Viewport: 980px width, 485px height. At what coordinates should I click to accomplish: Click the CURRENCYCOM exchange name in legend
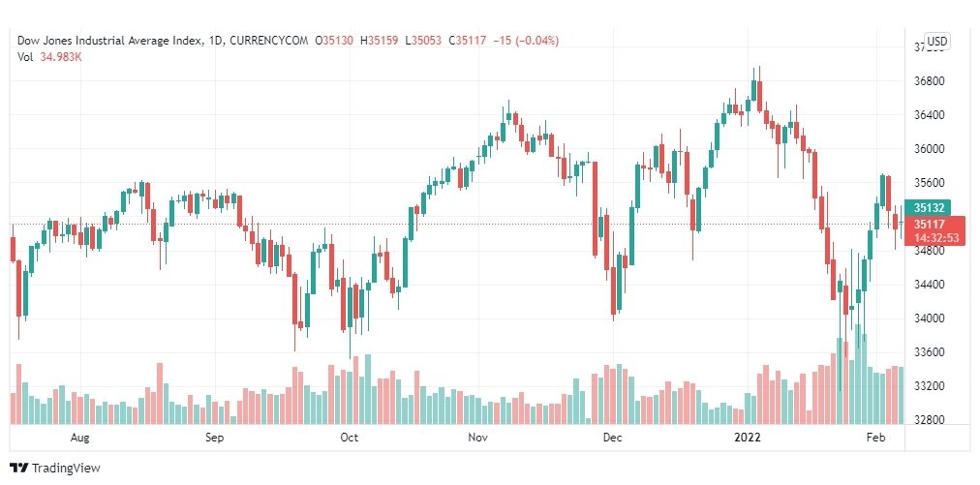(267, 40)
